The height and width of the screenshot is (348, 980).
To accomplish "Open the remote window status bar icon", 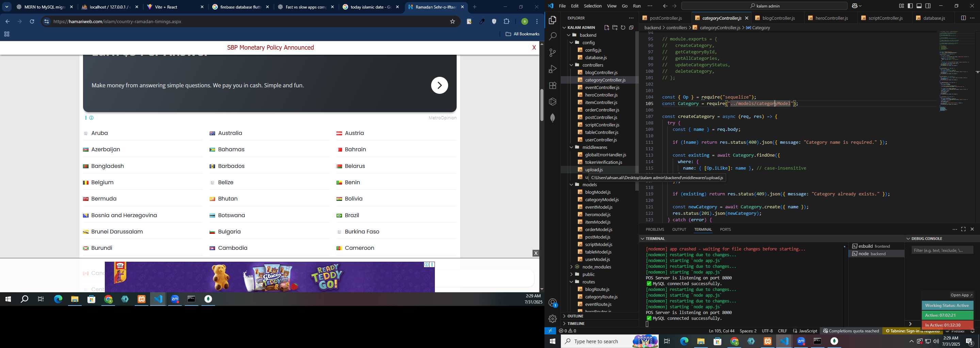I will click(550, 331).
